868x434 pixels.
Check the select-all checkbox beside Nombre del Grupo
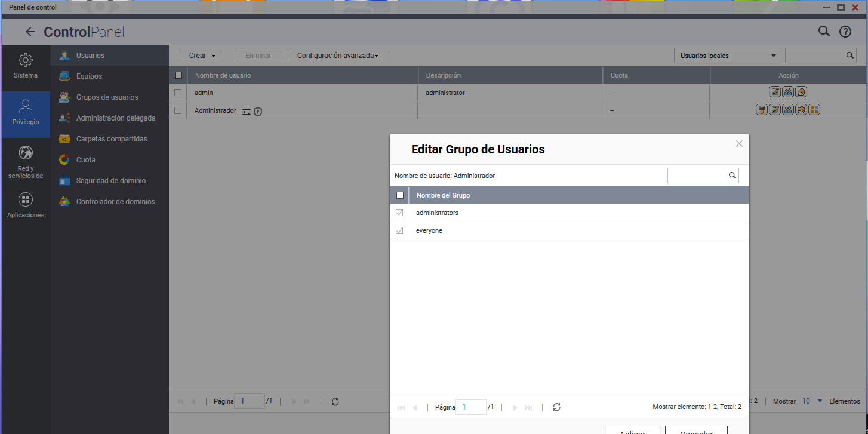[400, 195]
